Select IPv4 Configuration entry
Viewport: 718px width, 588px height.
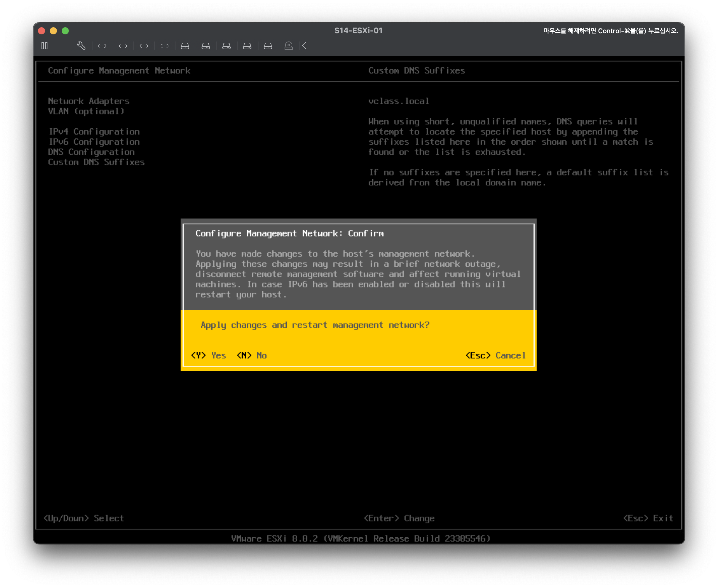point(94,131)
